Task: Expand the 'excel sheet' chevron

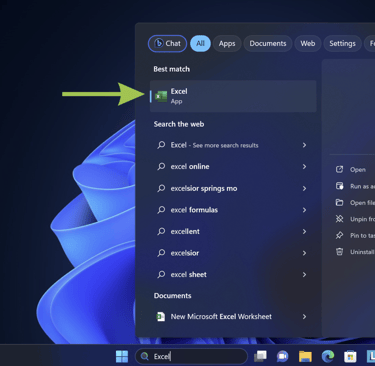Action: pos(304,275)
